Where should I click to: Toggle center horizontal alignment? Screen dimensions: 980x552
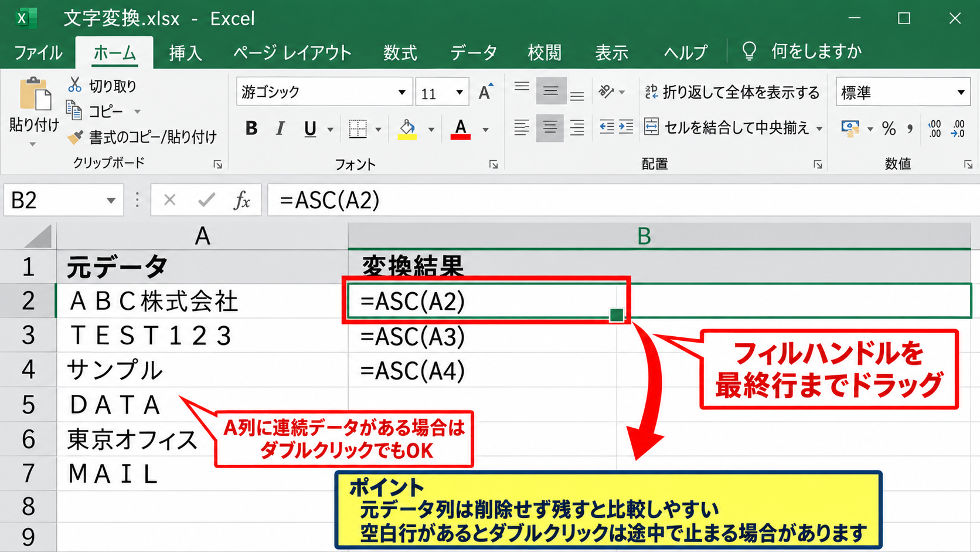[550, 127]
